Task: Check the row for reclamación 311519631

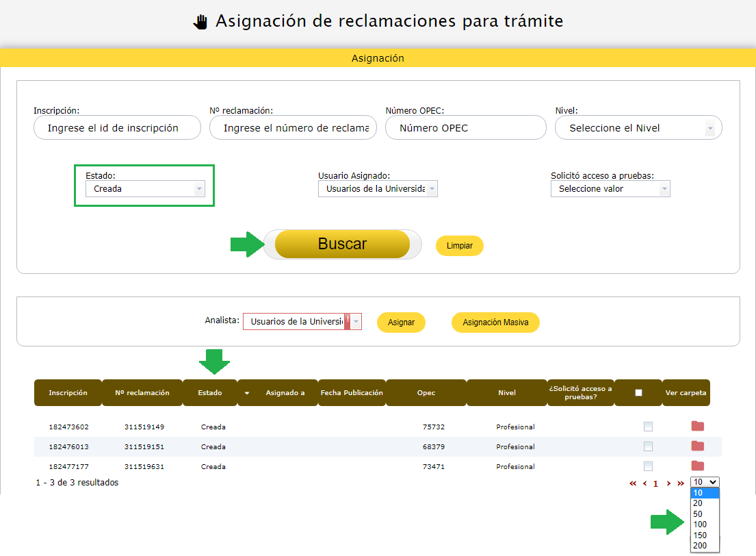Action: pyautogui.click(x=648, y=466)
